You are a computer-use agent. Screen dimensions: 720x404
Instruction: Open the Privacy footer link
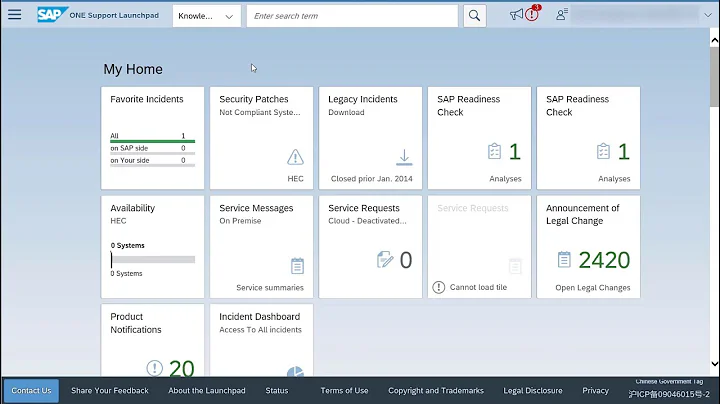(596, 391)
